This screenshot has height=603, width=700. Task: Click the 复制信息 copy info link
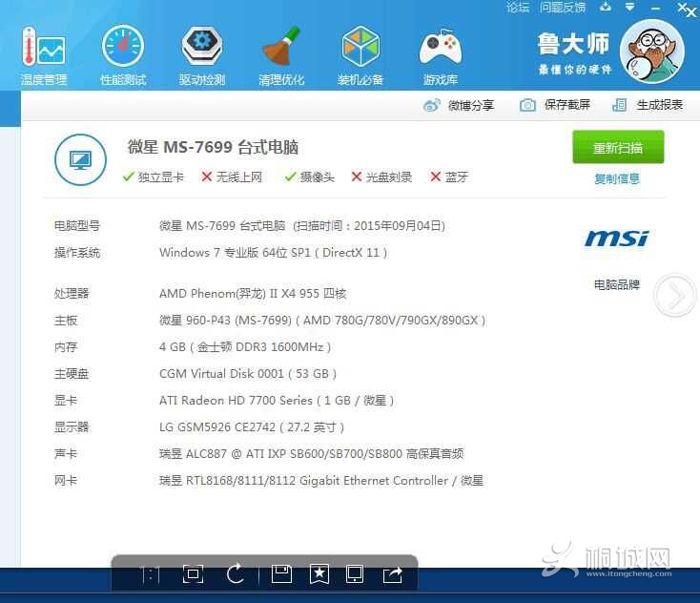(617, 179)
